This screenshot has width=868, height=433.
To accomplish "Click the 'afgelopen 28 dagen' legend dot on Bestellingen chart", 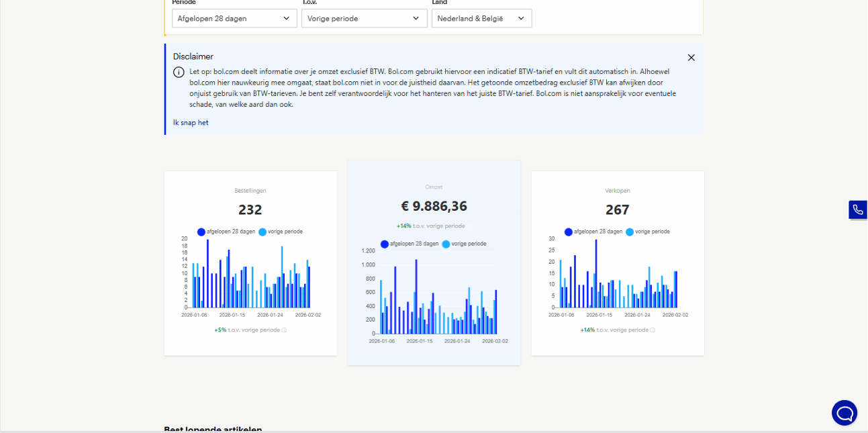I will [x=201, y=232].
